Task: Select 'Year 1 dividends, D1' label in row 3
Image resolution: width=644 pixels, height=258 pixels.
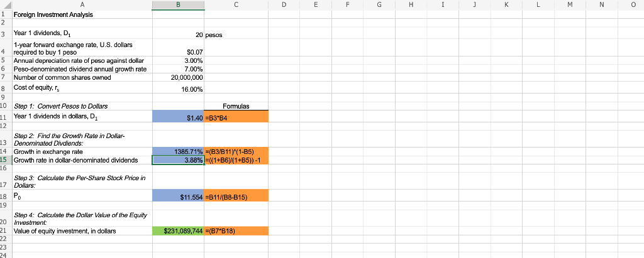Action: click(82, 34)
